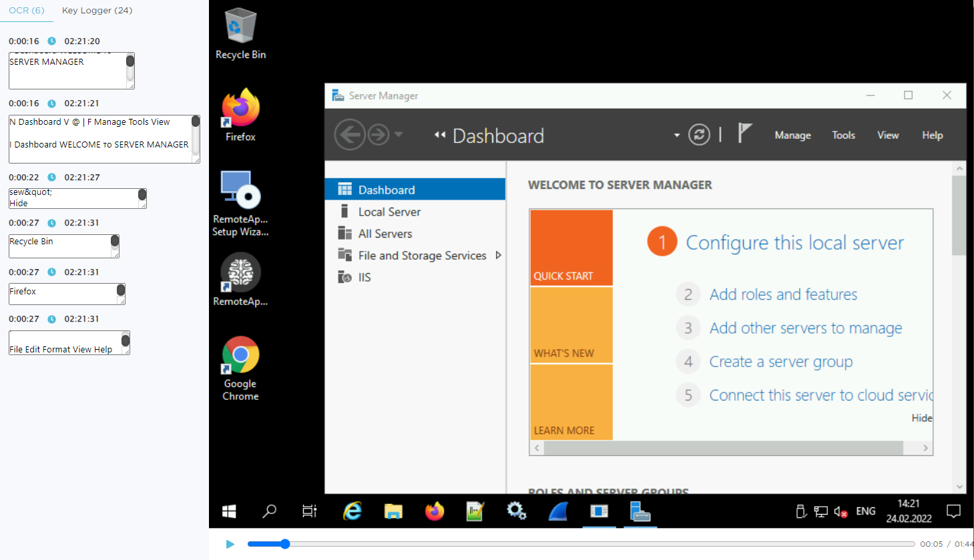Open the gears icon on the taskbar
This screenshot has width=974, height=560.
[517, 511]
